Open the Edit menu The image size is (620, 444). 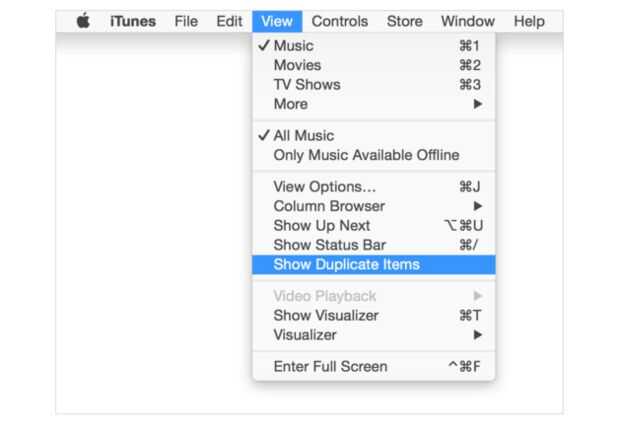(x=229, y=21)
